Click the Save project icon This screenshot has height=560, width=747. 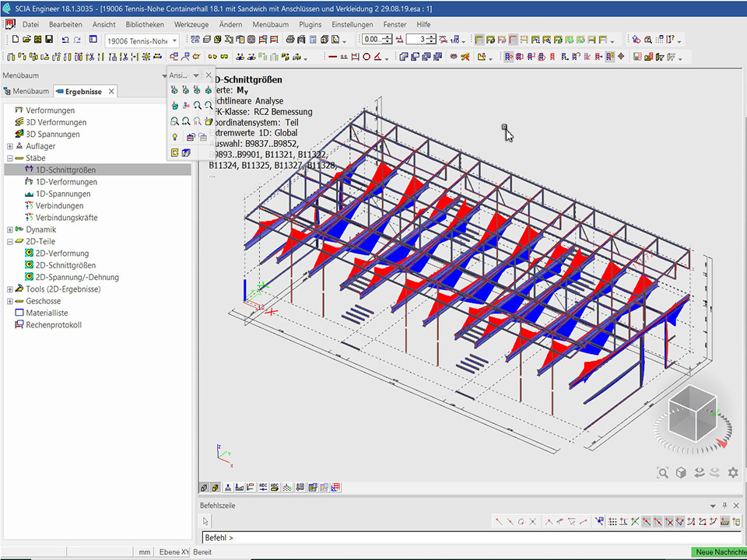pyautogui.click(x=49, y=40)
